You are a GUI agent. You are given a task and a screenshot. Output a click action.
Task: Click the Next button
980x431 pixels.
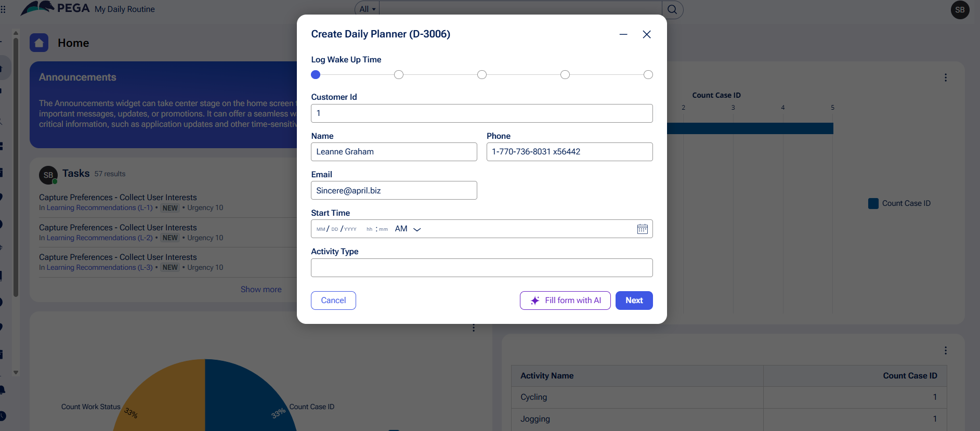[x=634, y=301]
